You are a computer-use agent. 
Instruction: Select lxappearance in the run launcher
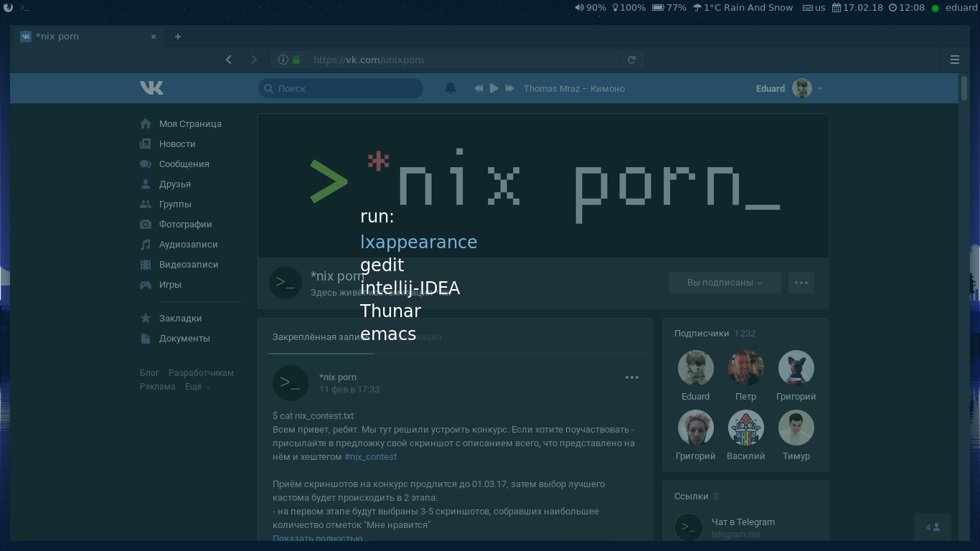tap(418, 242)
